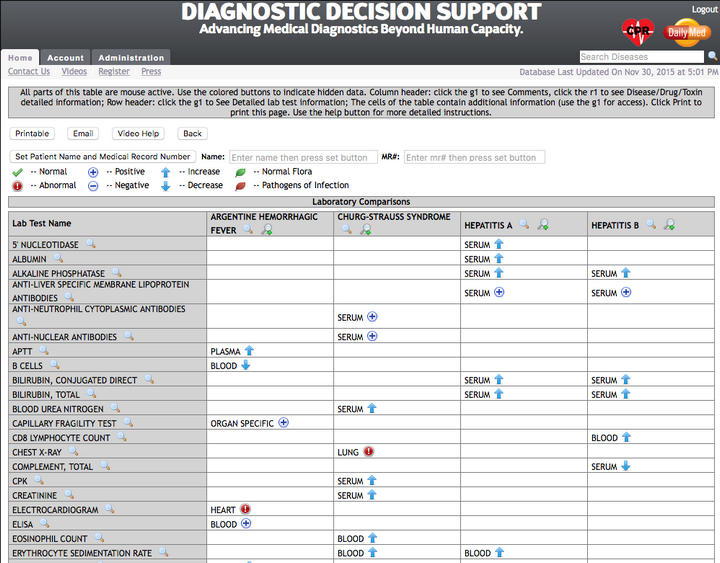The height and width of the screenshot is (563, 720).
Task: Open lab details magnifier for Eosinophil Count
Action: (x=99, y=538)
